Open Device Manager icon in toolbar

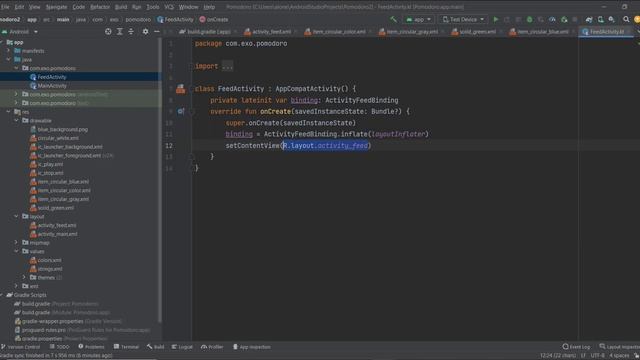tap(600, 19)
